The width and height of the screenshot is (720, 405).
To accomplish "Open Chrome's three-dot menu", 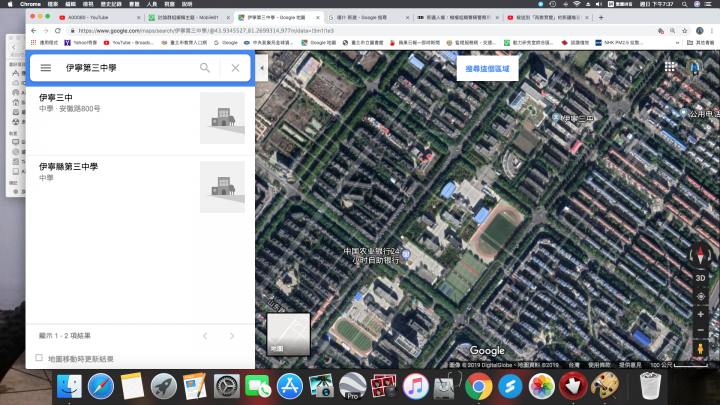I will (711, 31).
